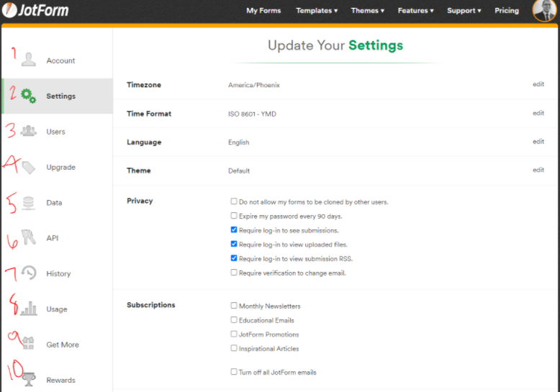Click the America/Phoenix timezone value

[254, 85]
